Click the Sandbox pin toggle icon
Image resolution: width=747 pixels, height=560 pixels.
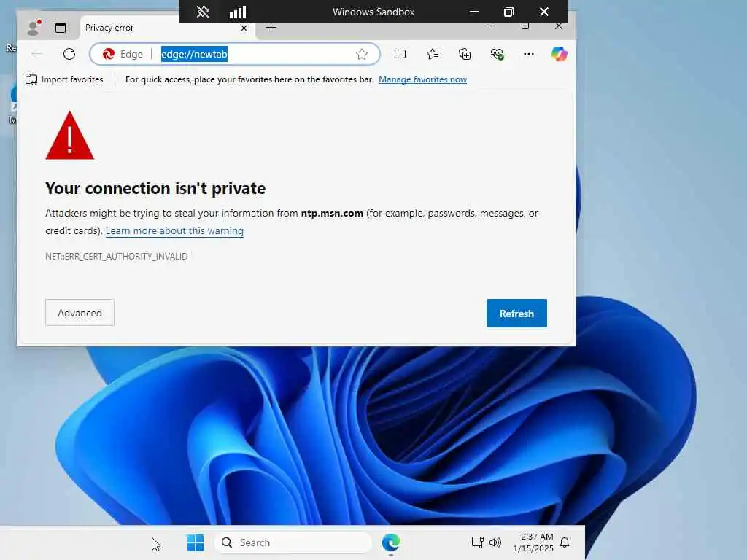[x=203, y=12]
